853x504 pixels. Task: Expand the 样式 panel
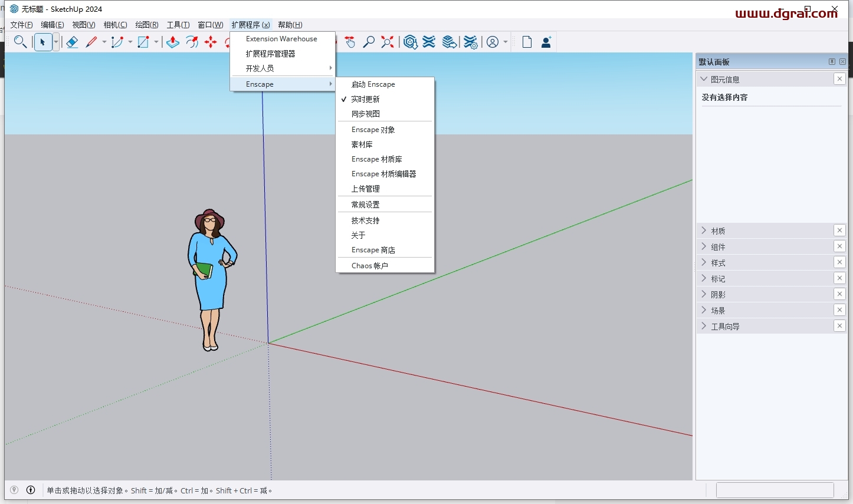704,262
